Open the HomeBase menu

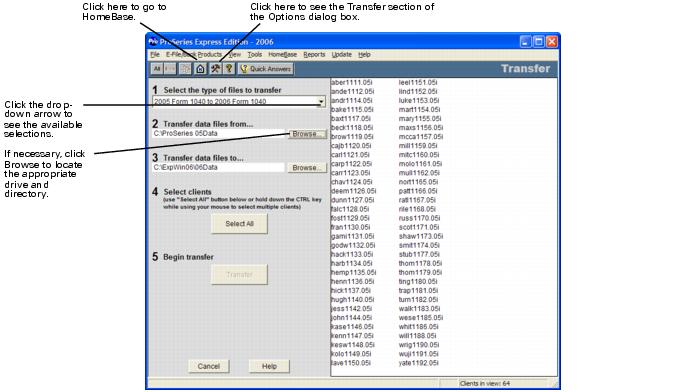pyautogui.click(x=282, y=54)
